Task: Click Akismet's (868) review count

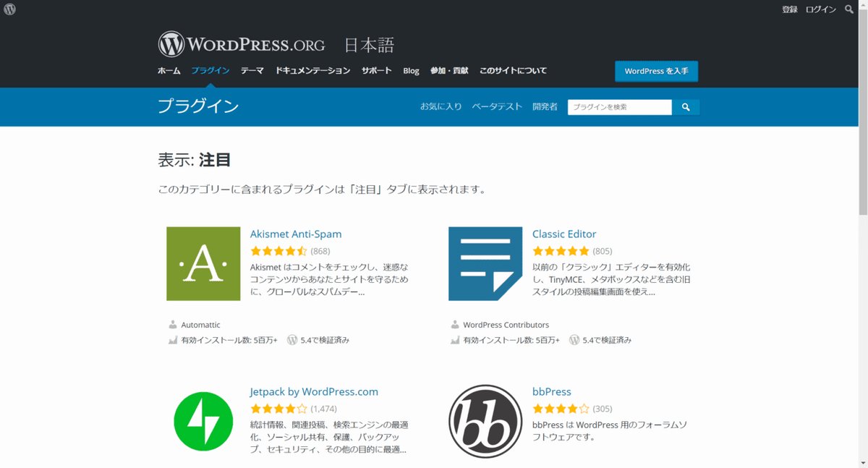Action: coord(320,251)
